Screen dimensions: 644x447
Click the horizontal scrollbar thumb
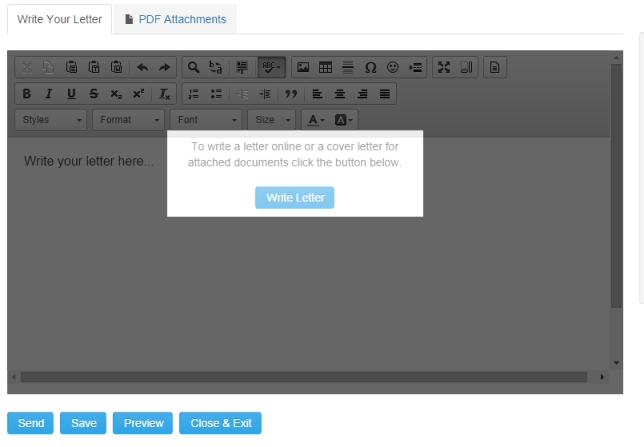tap(304, 377)
